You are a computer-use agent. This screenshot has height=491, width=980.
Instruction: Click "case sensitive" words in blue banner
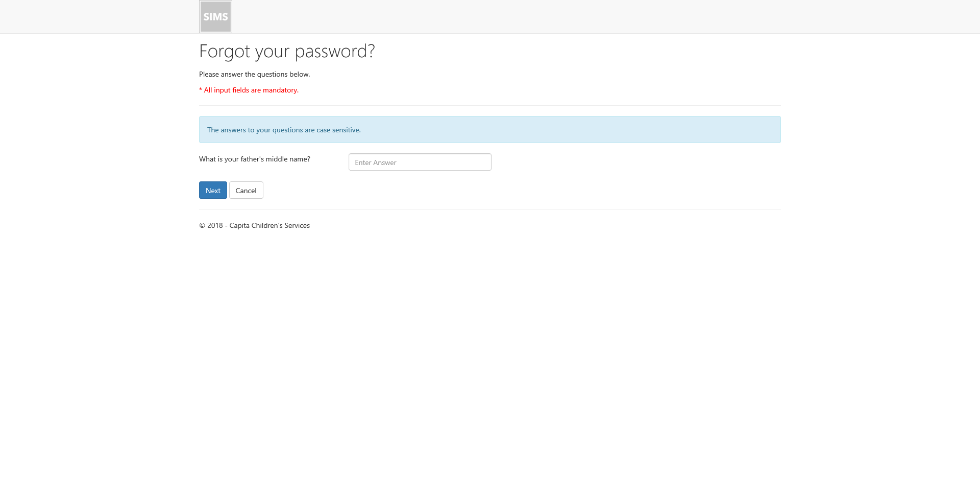(x=338, y=130)
